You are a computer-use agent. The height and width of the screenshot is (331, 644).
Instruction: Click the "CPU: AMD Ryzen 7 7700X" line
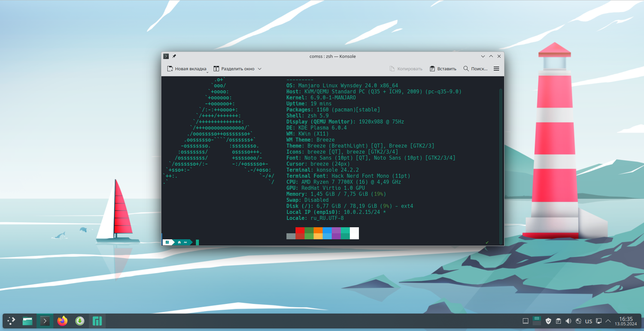pyautogui.click(x=344, y=182)
